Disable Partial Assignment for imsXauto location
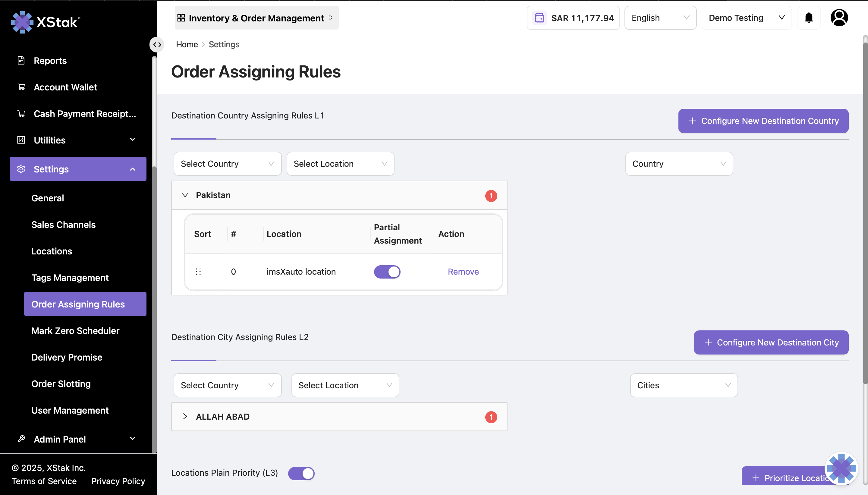Viewport: 868px width, 495px height. pyautogui.click(x=387, y=272)
